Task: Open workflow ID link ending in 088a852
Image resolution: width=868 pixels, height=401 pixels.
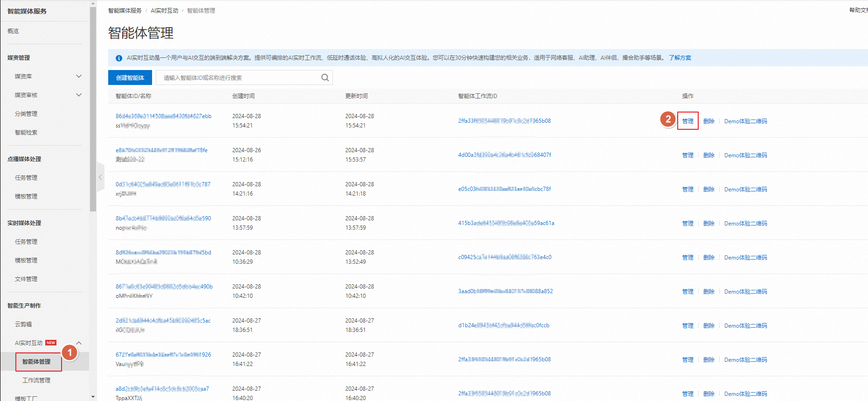Action: pyautogui.click(x=506, y=291)
